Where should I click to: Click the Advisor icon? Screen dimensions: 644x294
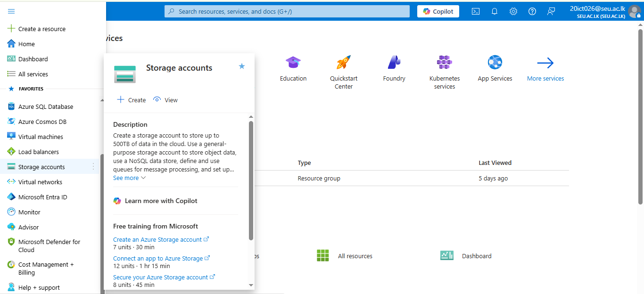[11, 227]
